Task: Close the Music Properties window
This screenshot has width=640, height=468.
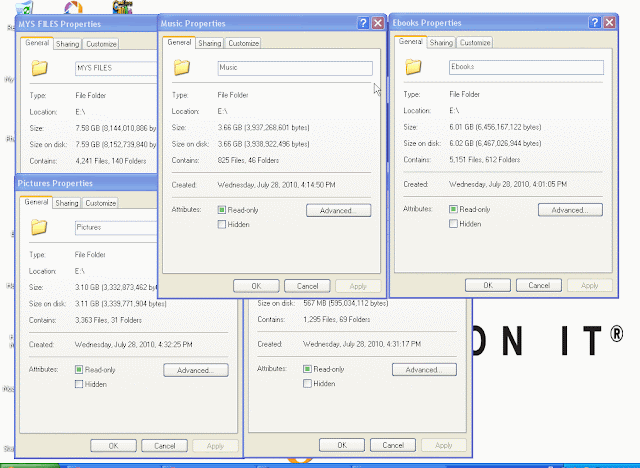Action: (378, 23)
